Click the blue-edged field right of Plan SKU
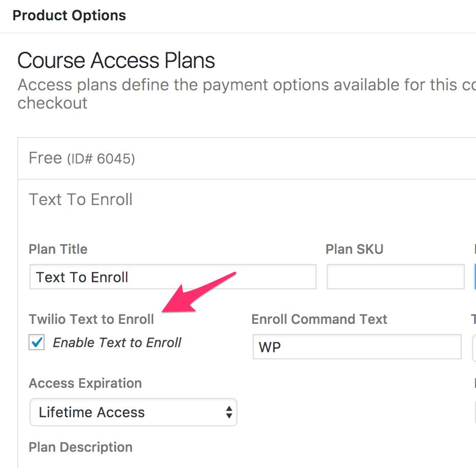The width and height of the screenshot is (476, 468). 475,277
